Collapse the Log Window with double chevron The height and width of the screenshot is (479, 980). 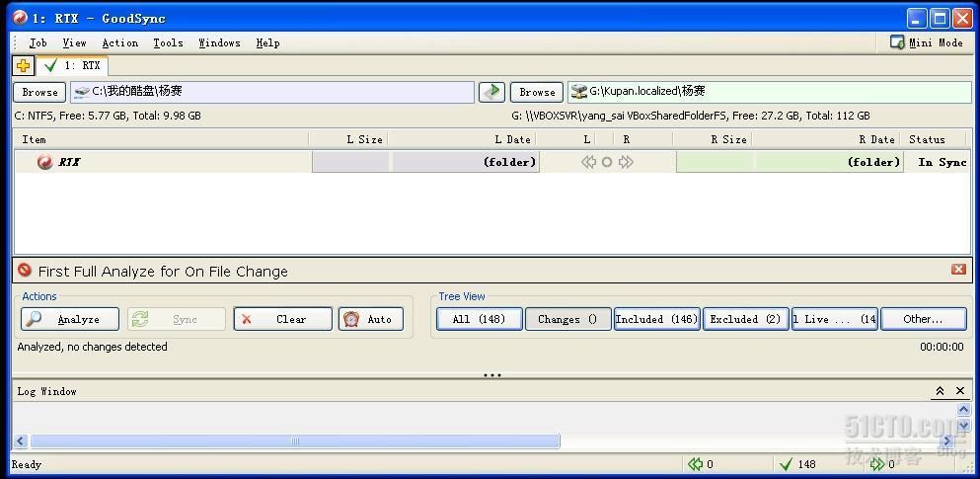(940, 391)
